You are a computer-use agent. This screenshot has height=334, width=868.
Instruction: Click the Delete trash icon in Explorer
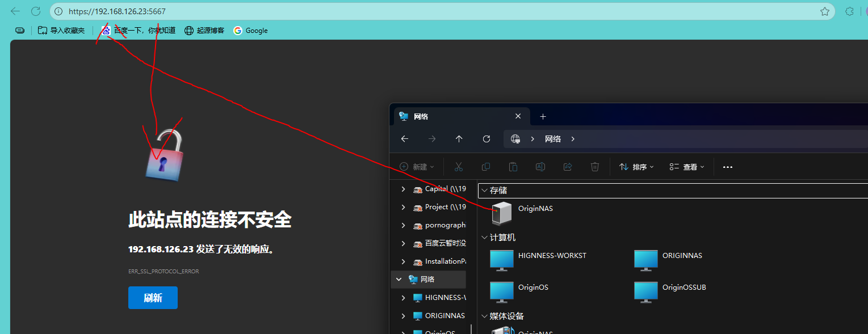(x=594, y=166)
